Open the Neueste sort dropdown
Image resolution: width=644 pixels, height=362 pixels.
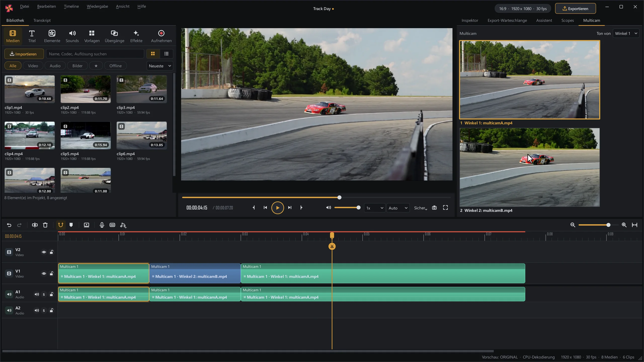click(x=160, y=66)
